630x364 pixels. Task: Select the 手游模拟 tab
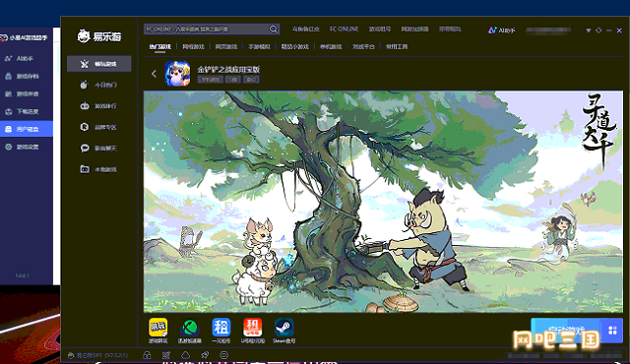coord(259,46)
